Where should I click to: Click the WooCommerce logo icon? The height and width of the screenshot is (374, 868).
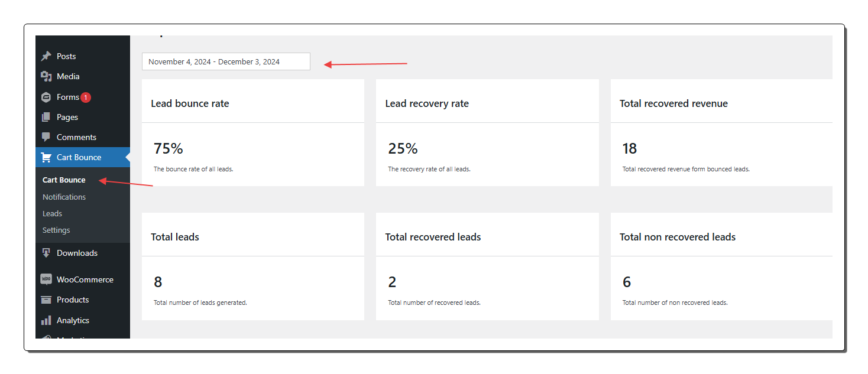[46, 279]
